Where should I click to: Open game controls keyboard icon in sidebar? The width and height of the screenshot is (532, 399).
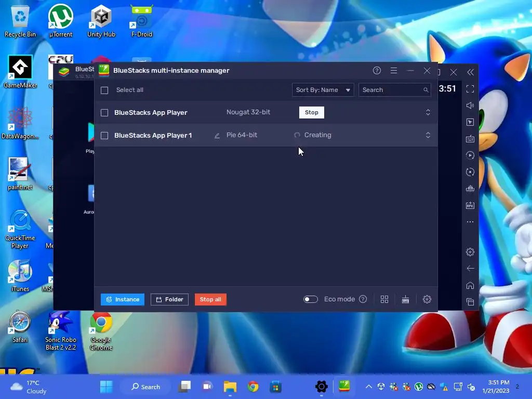click(470, 139)
